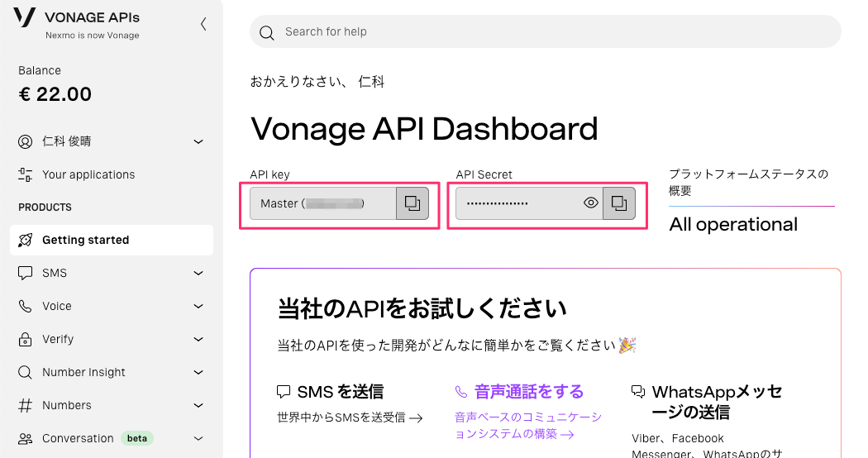Click the user avatar icon beside 仁科 俊晴
Viewport: 868px width, 458px height.
25,141
